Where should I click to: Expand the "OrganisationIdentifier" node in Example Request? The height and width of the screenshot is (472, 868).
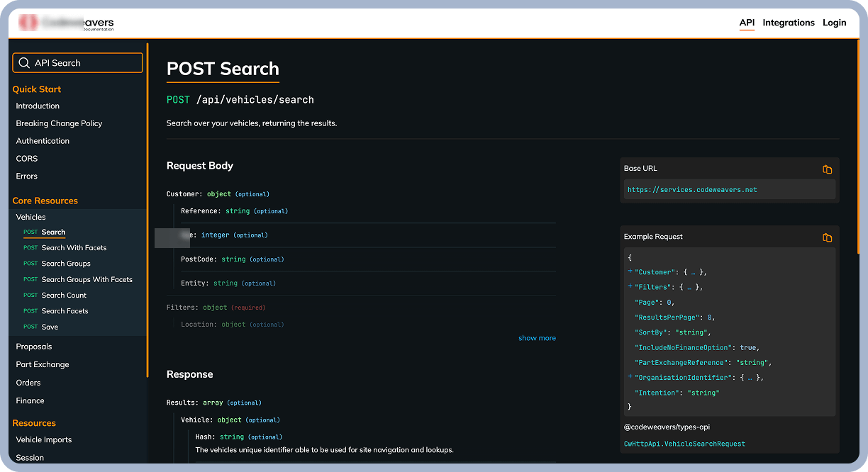[630, 378]
